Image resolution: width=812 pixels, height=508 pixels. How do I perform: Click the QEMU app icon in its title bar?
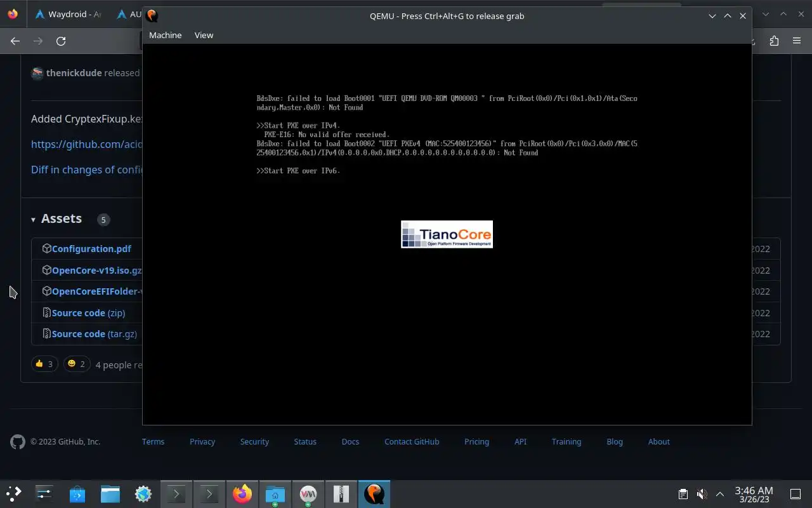coord(152,16)
